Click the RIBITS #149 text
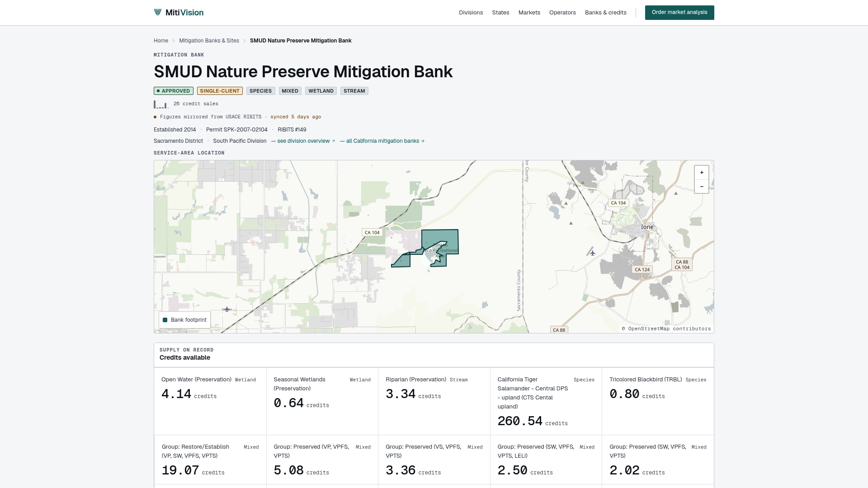 (292, 130)
